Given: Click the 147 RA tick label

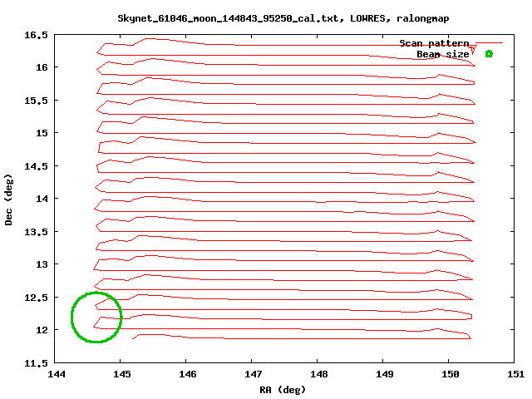Looking at the screenshot, I should (x=253, y=374).
